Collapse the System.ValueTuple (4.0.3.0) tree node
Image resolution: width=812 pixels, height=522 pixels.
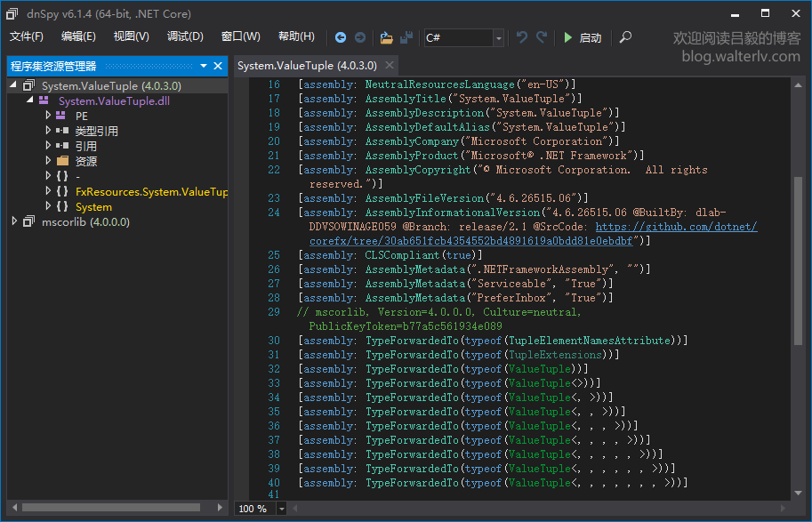13,85
